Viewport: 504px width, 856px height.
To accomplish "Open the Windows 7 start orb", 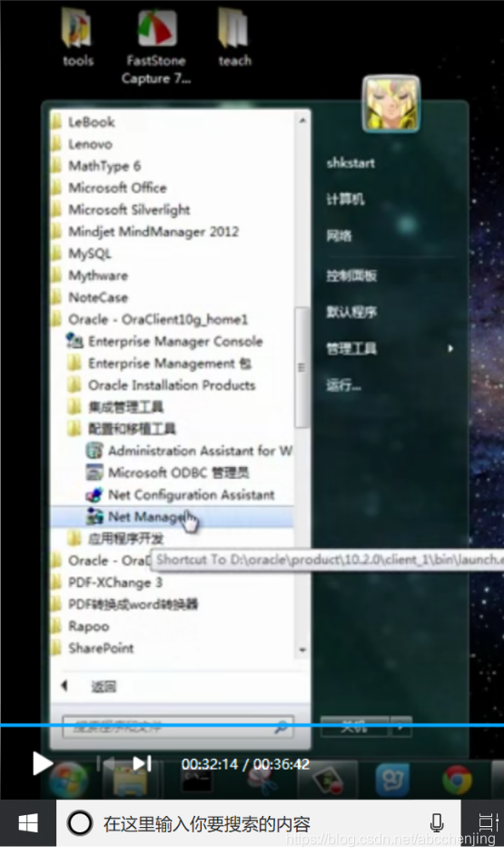I will pos(68,780).
